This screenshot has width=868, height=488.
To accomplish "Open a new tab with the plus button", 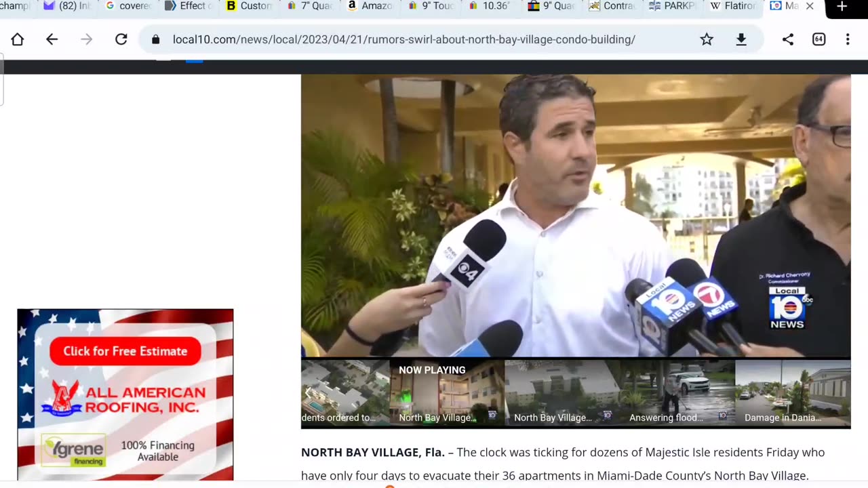I will (x=842, y=7).
